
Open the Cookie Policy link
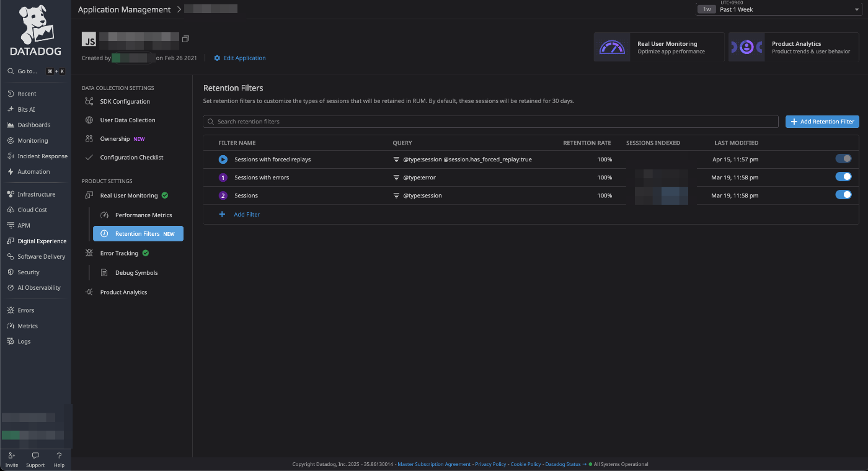[526, 464]
